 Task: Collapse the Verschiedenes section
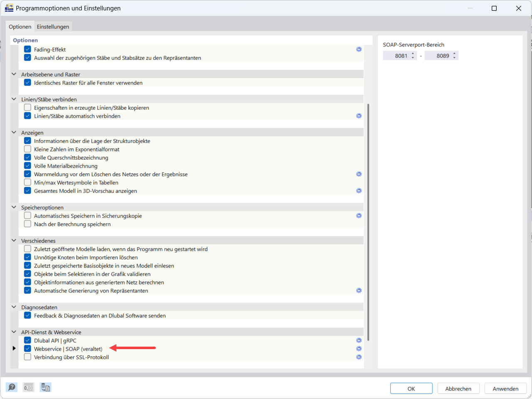(14, 240)
